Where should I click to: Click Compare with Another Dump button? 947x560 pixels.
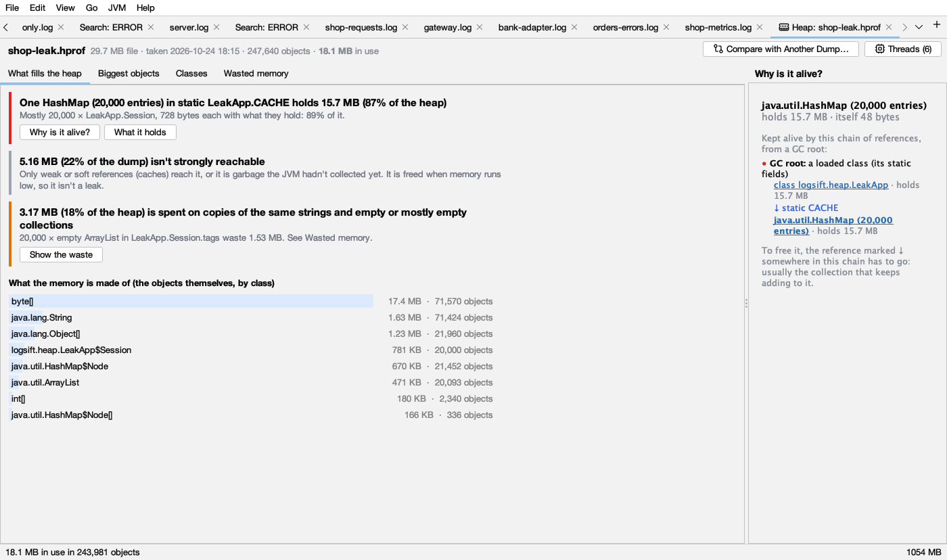point(781,49)
